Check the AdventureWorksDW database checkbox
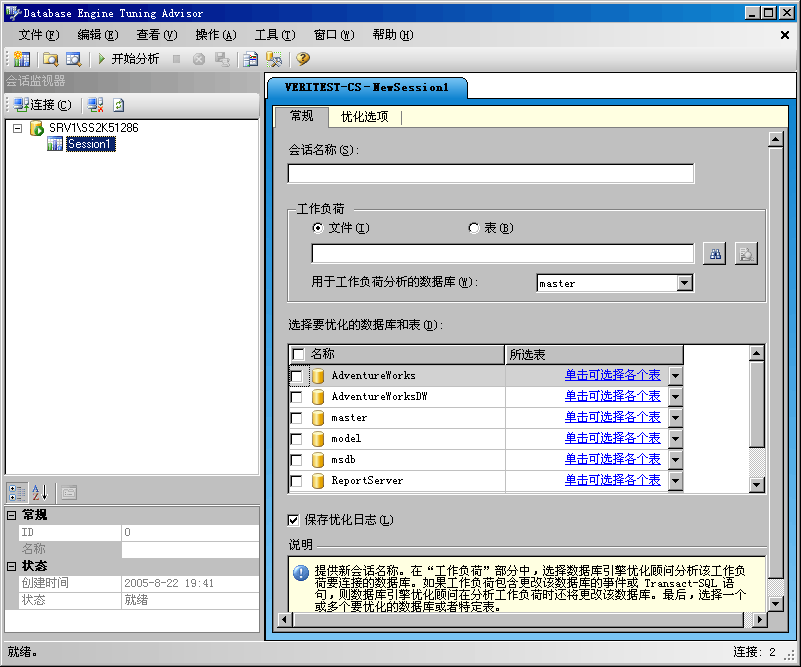801x667 pixels. (296, 397)
